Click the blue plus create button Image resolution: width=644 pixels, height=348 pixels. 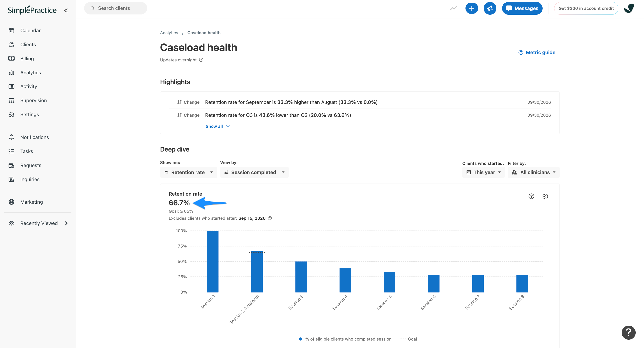pos(471,8)
